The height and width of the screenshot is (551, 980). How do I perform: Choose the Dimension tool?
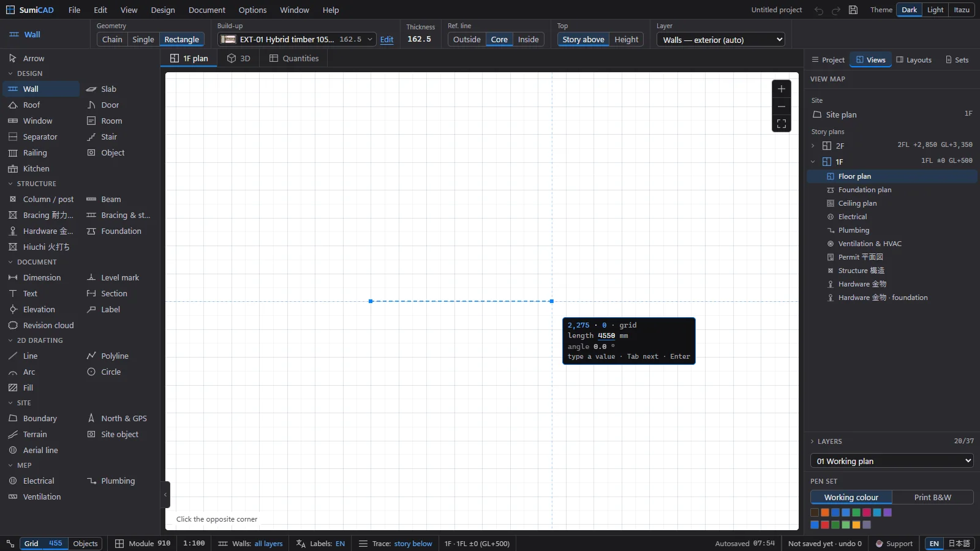[x=41, y=278]
